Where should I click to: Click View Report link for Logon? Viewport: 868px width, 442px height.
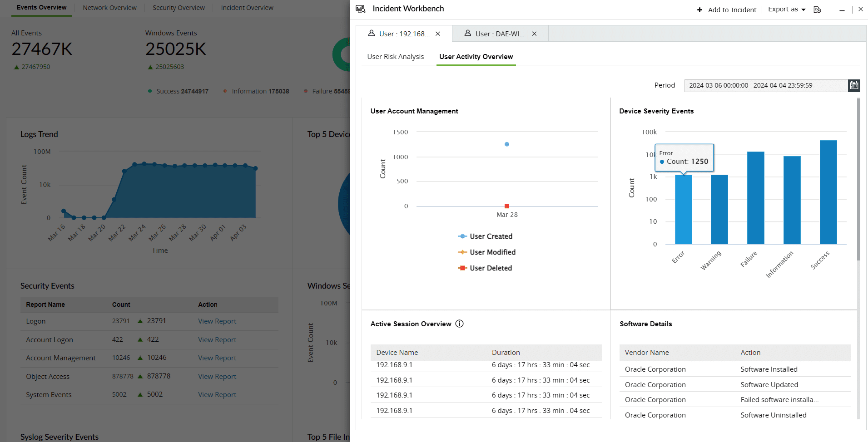217,321
